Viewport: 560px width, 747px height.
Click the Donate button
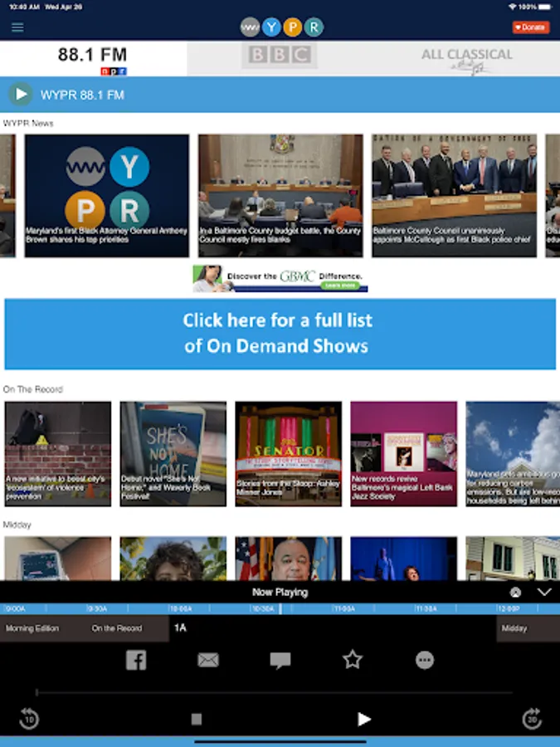point(531,27)
